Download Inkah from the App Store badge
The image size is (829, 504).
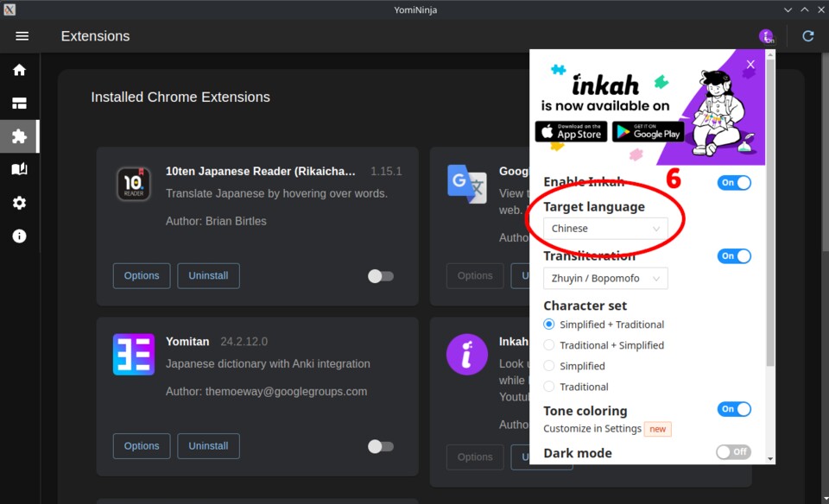(571, 131)
